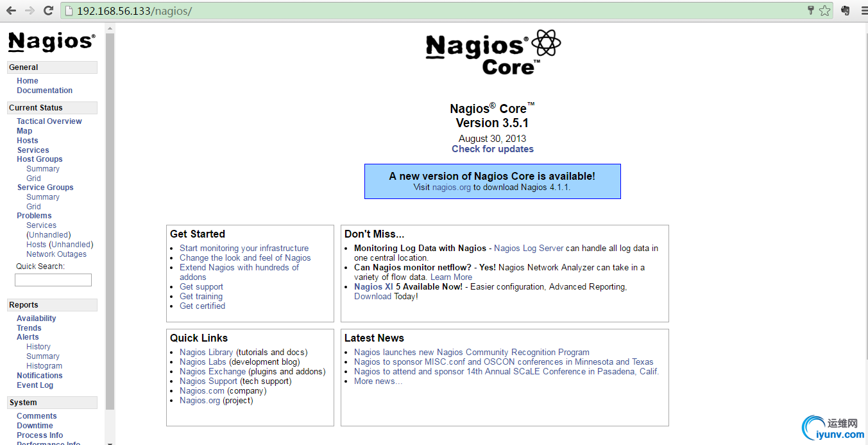Open Network Outages

56,254
